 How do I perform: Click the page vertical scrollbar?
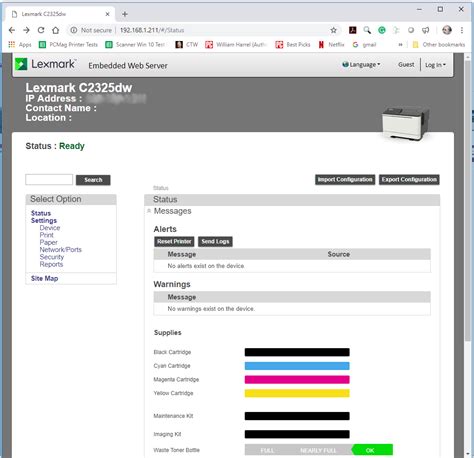(468, 200)
